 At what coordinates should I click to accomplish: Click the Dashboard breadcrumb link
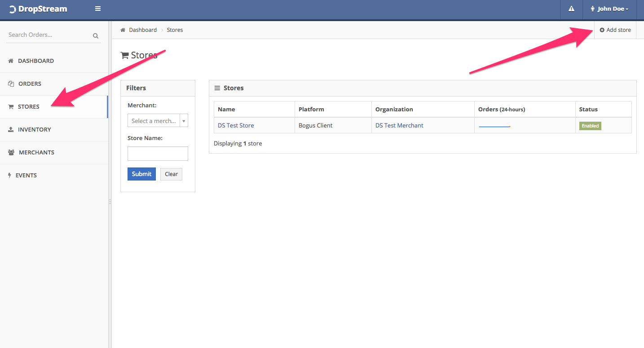(143, 30)
